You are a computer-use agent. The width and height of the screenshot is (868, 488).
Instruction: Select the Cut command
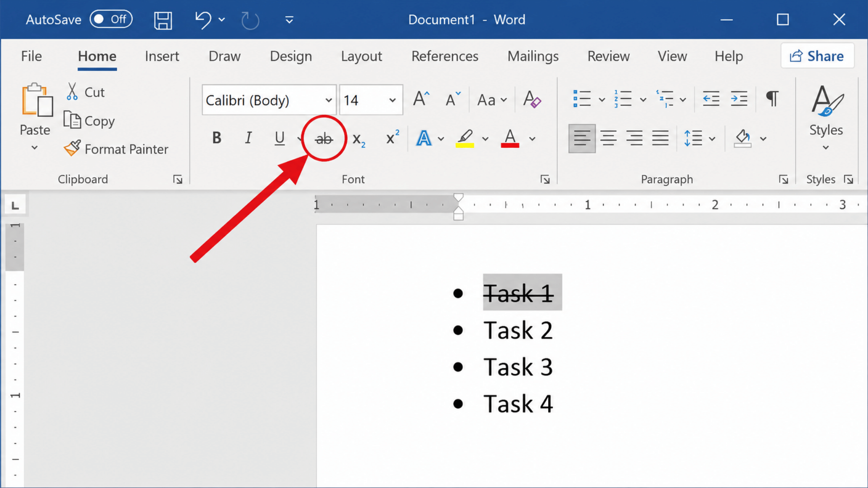[86, 92]
